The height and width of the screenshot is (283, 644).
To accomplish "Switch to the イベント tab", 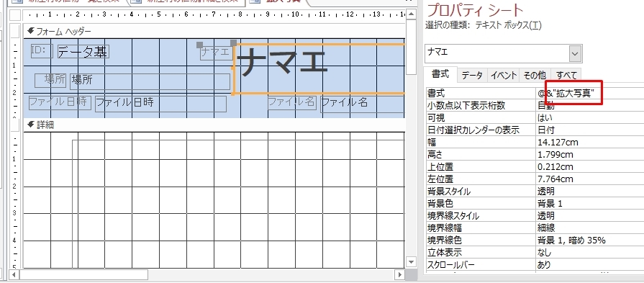I will (504, 75).
